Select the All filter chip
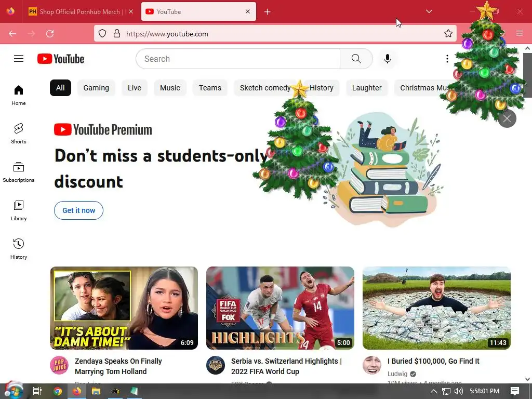532x399 pixels. click(60, 88)
